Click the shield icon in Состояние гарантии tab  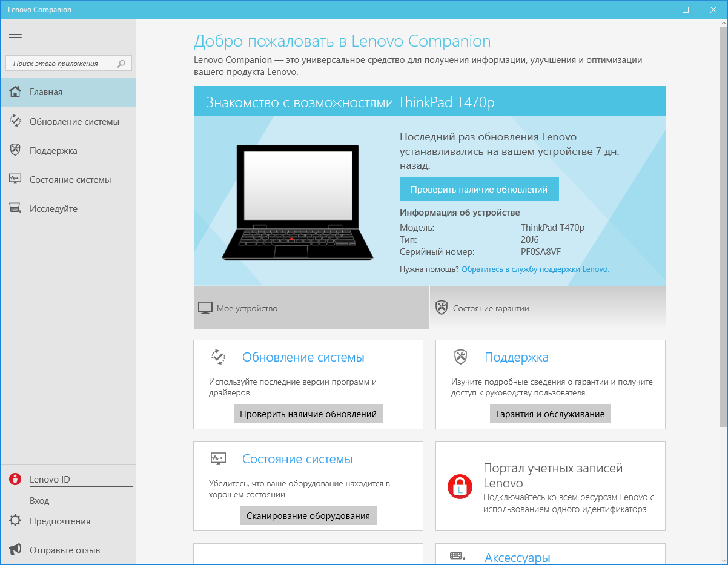pos(442,308)
